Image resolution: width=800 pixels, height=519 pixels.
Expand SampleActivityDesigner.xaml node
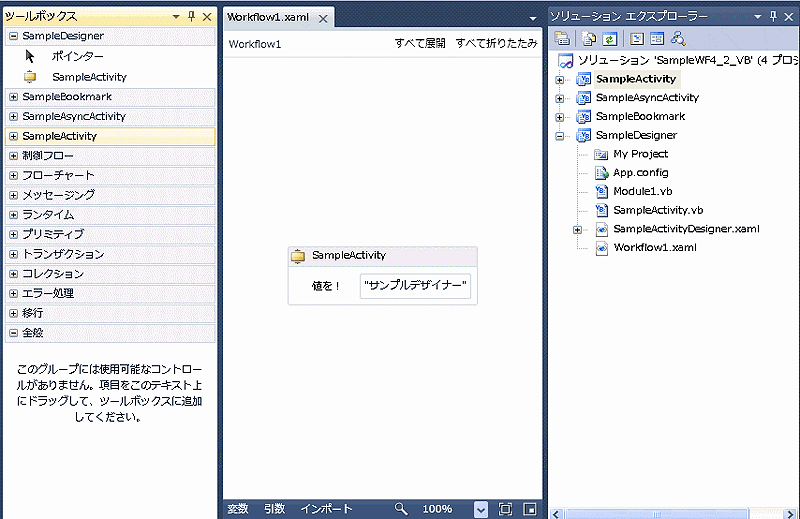(577, 230)
